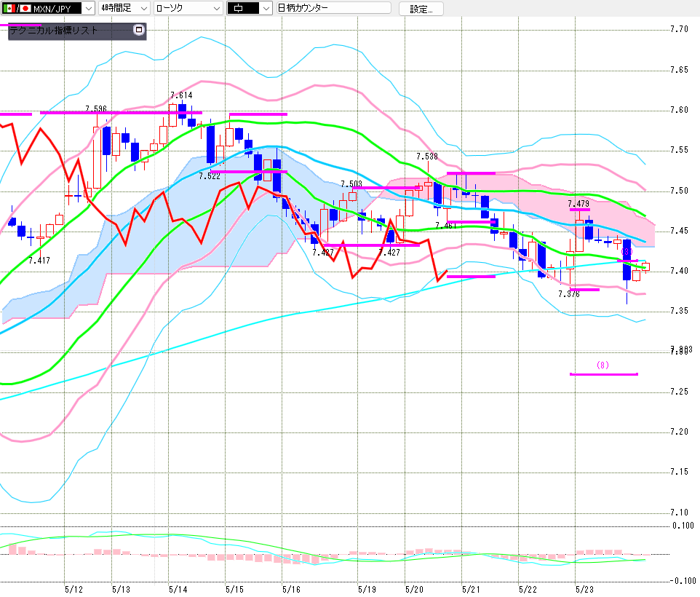Click the 5/13 date axis label
The height and width of the screenshot is (597, 700).
(x=121, y=590)
